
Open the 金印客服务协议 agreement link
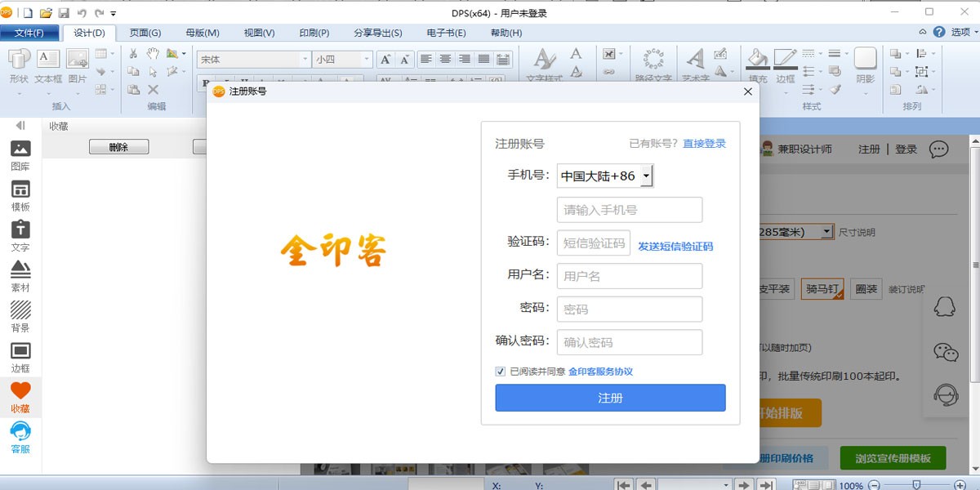point(600,372)
